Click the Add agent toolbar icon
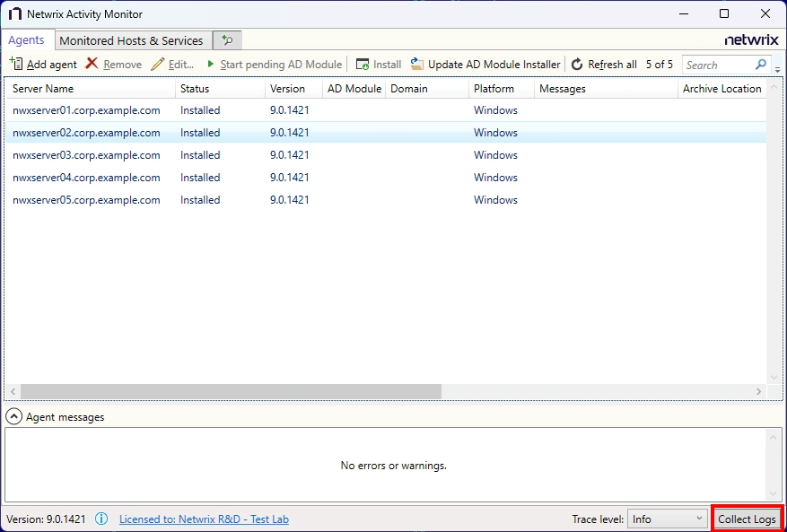This screenshot has width=787, height=532. click(x=16, y=65)
